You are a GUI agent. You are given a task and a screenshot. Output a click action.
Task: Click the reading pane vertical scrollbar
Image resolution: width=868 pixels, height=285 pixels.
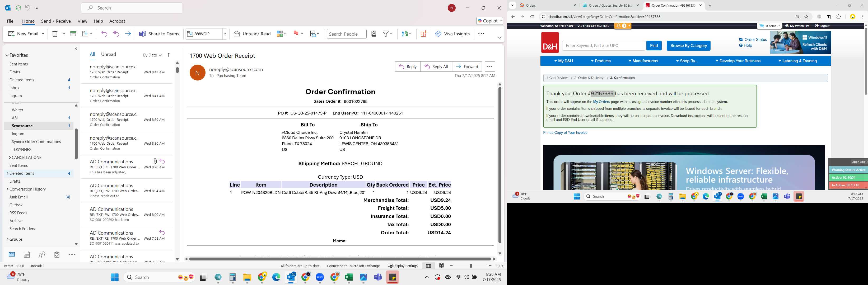coord(500,165)
